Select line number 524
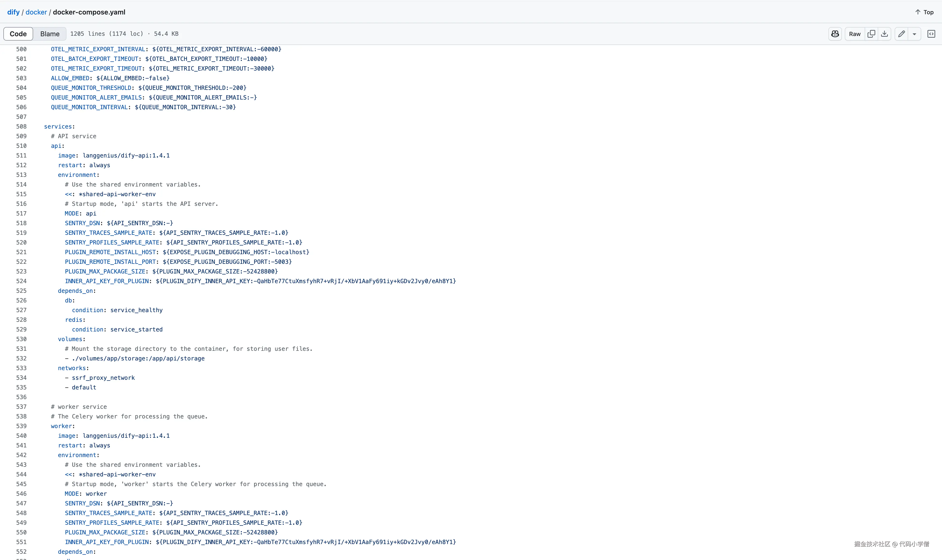The image size is (942, 560). (22, 281)
